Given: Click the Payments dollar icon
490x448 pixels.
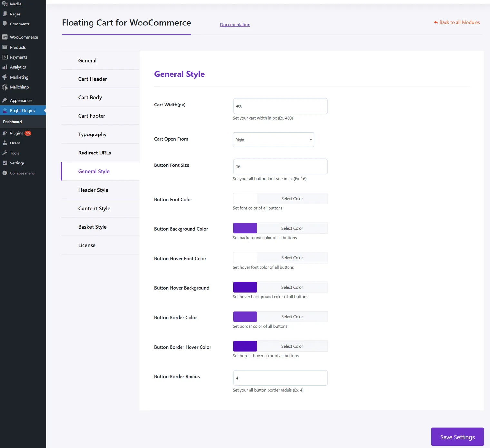Looking at the screenshot, I should coord(5,57).
